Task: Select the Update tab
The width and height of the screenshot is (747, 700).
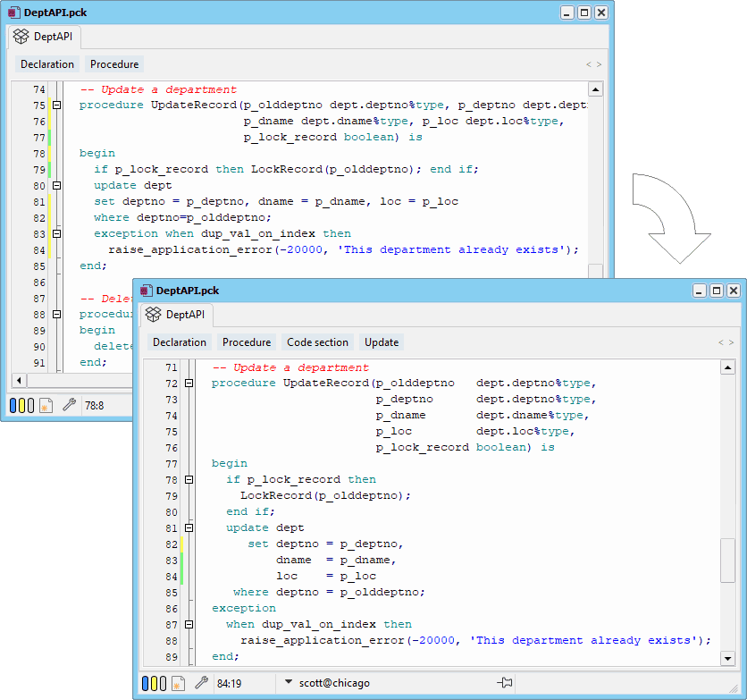Action: pyautogui.click(x=381, y=342)
